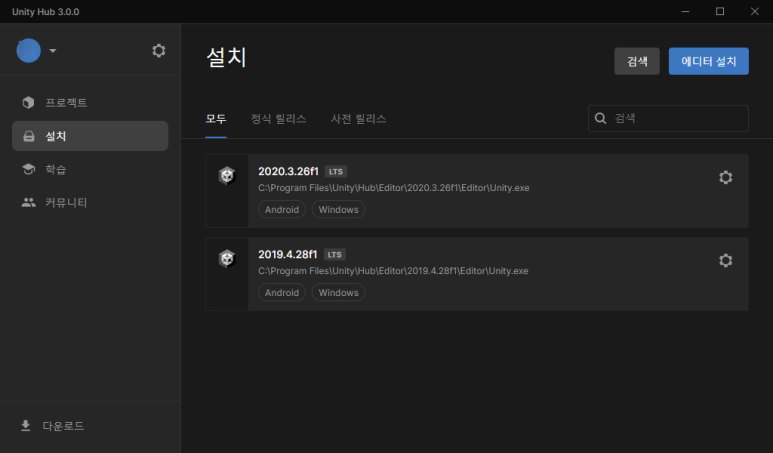773x453 pixels.
Task: Select 설치 in the sidebar
Action: point(90,136)
